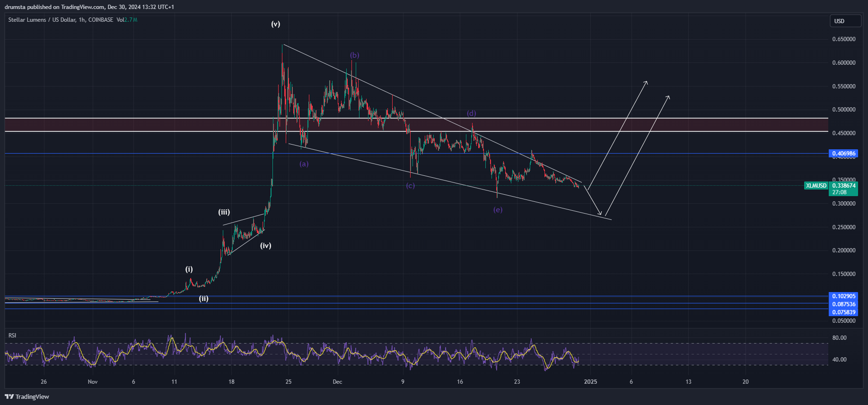Click the 20 date on time axis
The height and width of the screenshot is (405, 868).
pyautogui.click(x=745, y=382)
